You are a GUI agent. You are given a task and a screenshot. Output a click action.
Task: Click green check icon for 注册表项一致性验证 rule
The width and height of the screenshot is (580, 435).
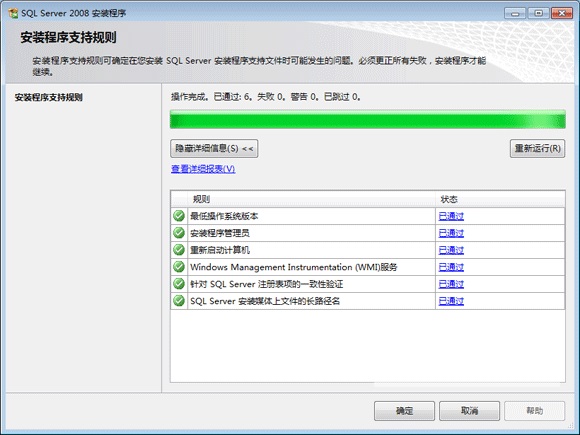(179, 284)
